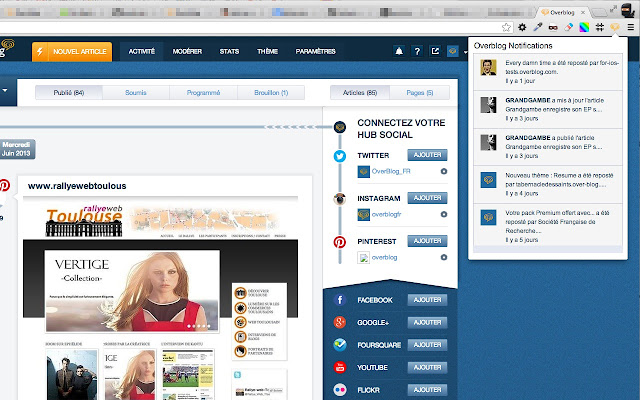The image size is (640, 400).
Task: Open GRANDGAMBE a publié l'article notification
Action: [x=548, y=147]
